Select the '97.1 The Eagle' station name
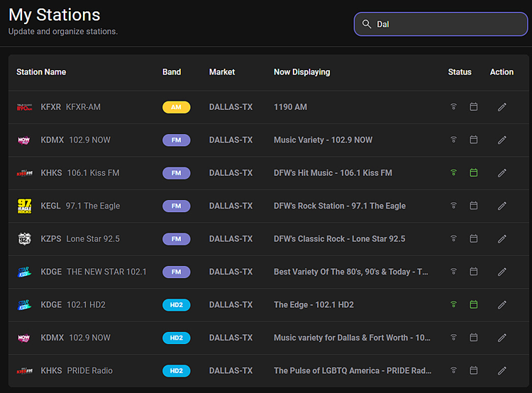Viewport: 532px width, 393px height. (93, 206)
